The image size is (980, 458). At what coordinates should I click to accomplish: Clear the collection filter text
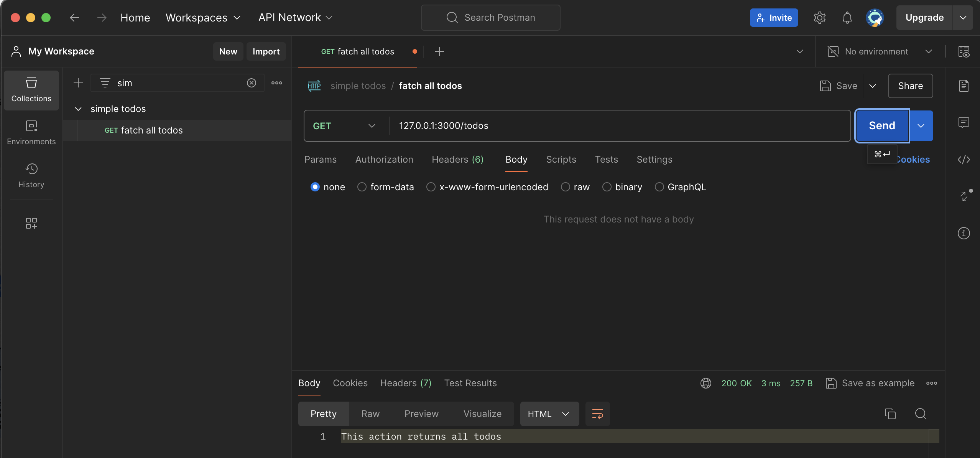coord(252,83)
